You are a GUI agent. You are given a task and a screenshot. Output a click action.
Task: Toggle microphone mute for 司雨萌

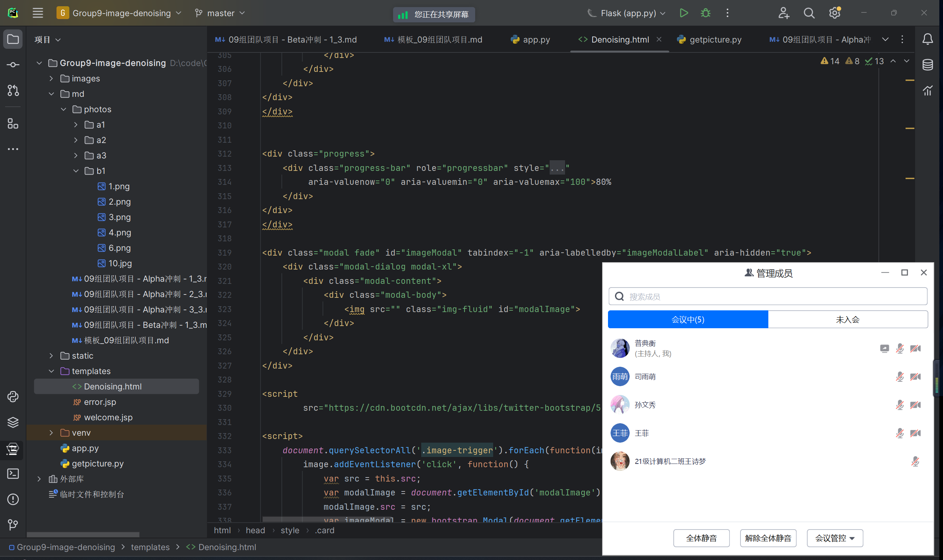(x=899, y=377)
